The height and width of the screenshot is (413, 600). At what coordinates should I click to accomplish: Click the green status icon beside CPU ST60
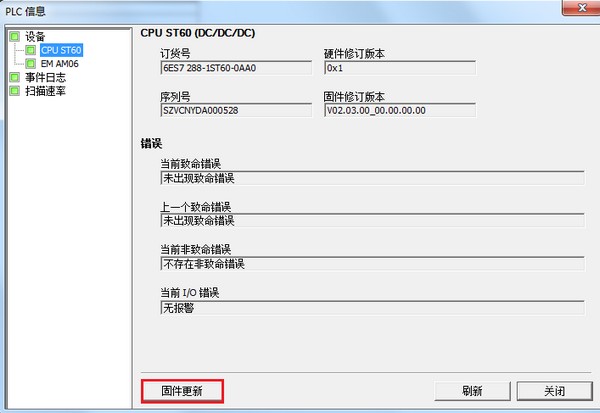tap(31, 50)
